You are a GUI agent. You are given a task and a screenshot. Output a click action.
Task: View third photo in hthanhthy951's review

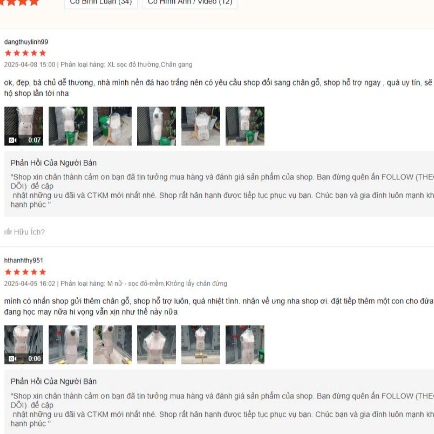pyautogui.click(x=112, y=344)
